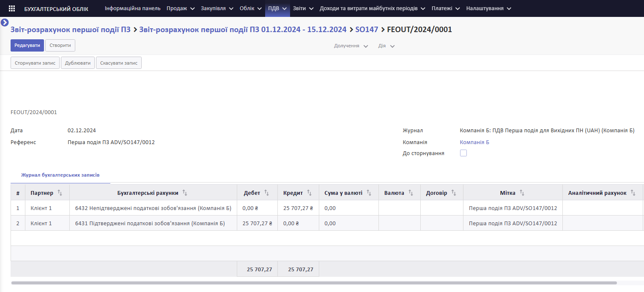This screenshot has width=644, height=292.
Task: Click sort arrows on Бухгалтерські рахунки column
Action: (x=185, y=193)
